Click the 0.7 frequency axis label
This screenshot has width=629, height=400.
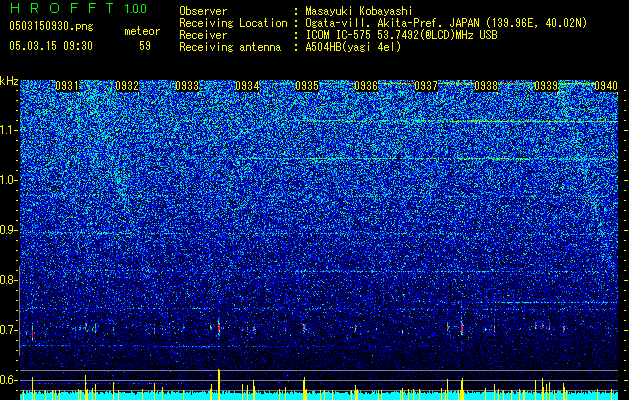9,330
